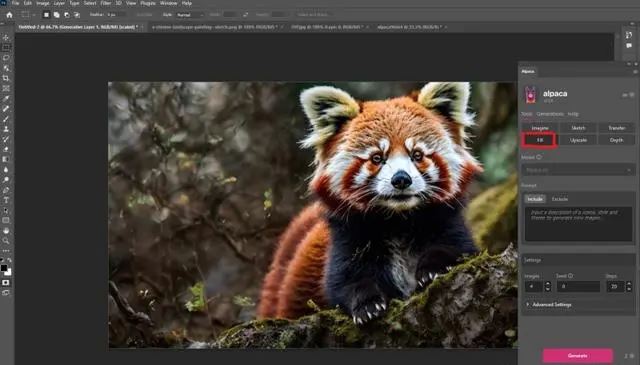640x365 pixels.
Task: Select the Gradient tool
Action: (6, 159)
